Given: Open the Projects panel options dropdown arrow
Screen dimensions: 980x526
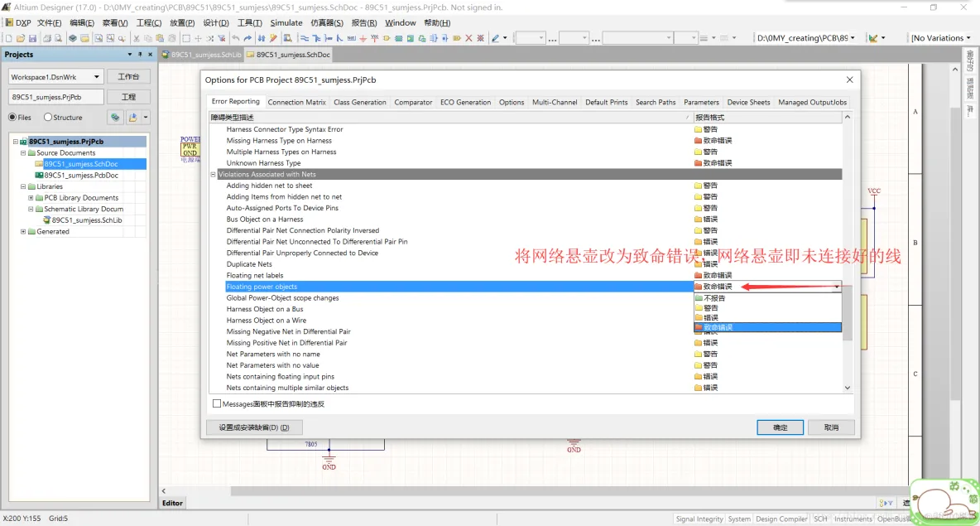Looking at the screenshot, I should [x=130, y=55].
